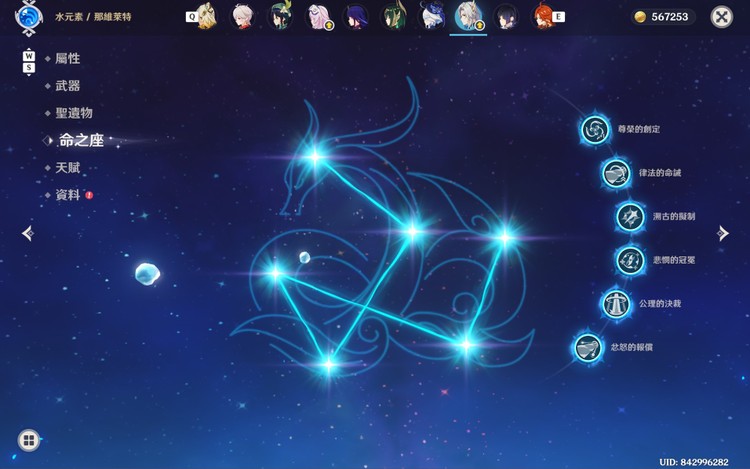The width and height of the screenshot is (750, 469).
Task: Click the rightmost star of the constellation
Action: pos(504,237)
